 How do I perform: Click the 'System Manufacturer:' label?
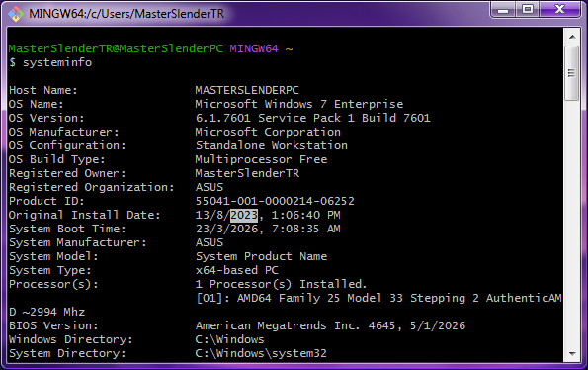pyautogui.click(x=78, y=242)
